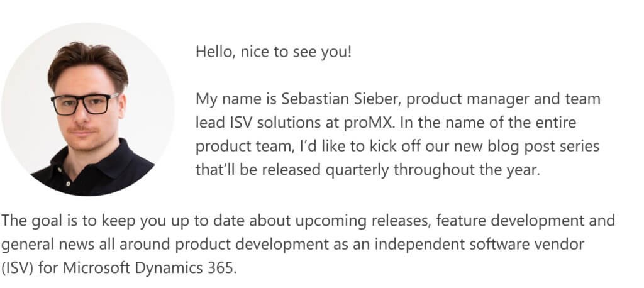Click the phrase "blog post series"
Viewport: 644px width, 288px height.
click(x=543, y=147)
